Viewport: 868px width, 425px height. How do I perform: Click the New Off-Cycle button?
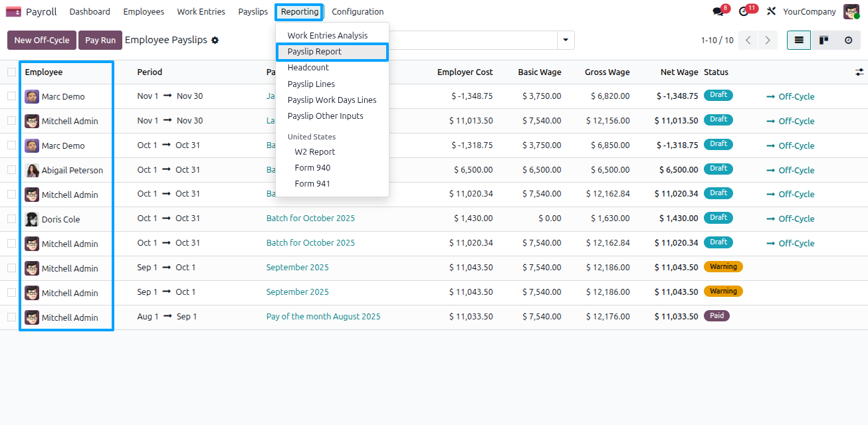coord(42,40)
